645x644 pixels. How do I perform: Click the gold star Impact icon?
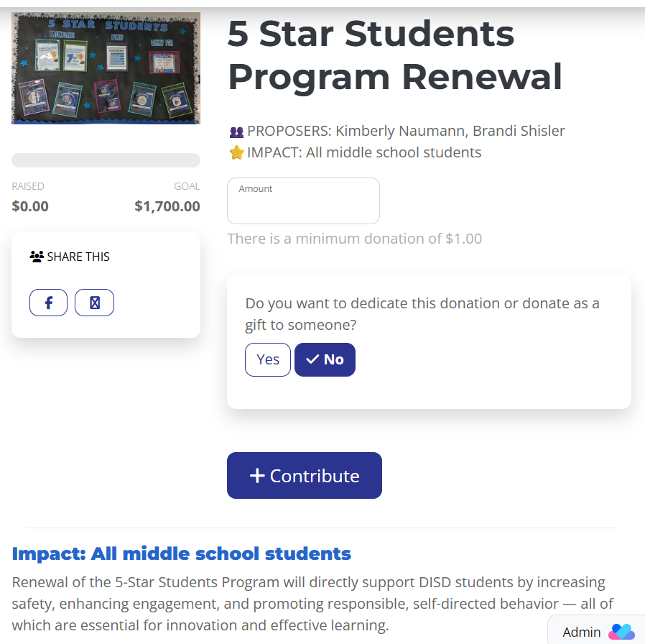point(236,153)
